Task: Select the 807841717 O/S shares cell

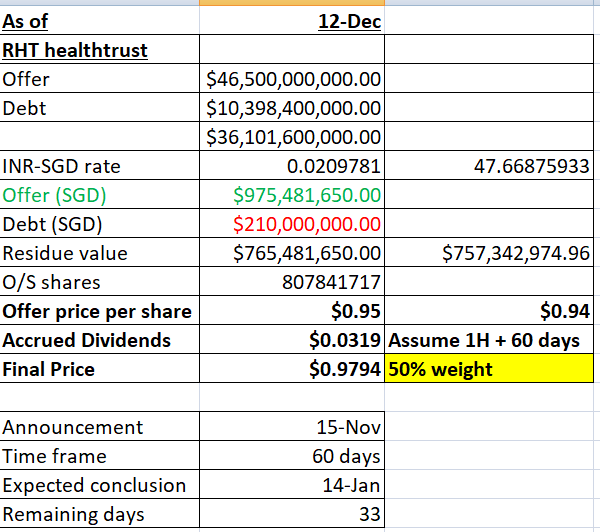Action: (292, 282)
